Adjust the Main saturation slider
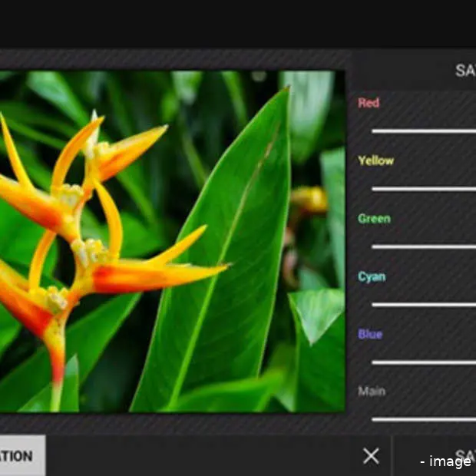 click(424, 420)
